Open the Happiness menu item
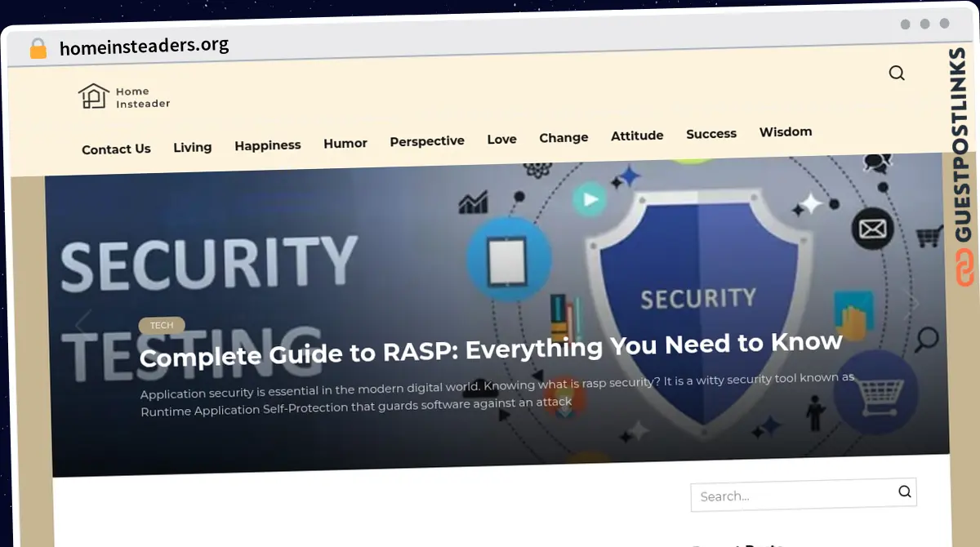980x547 pixels. 268,145
